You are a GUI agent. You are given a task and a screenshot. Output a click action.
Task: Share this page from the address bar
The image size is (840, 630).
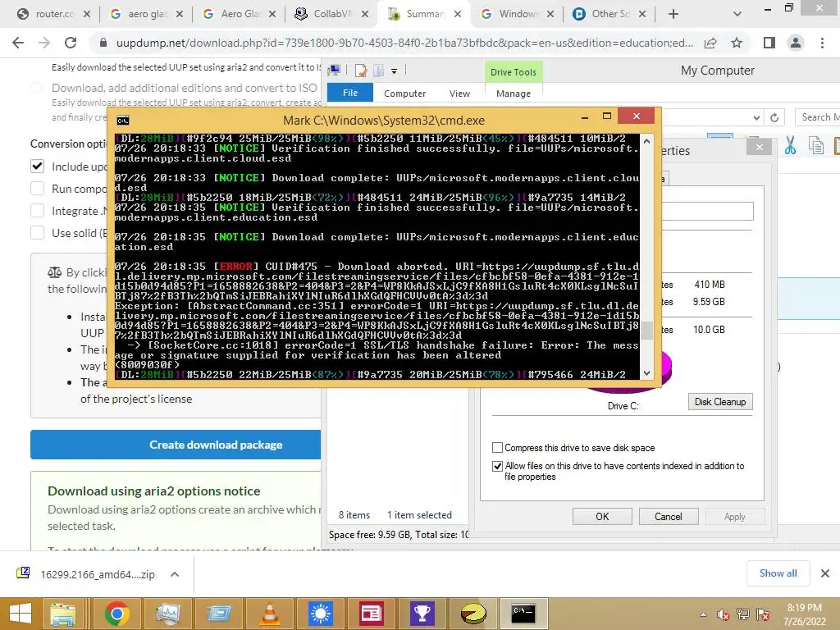(x=710, y=43)
